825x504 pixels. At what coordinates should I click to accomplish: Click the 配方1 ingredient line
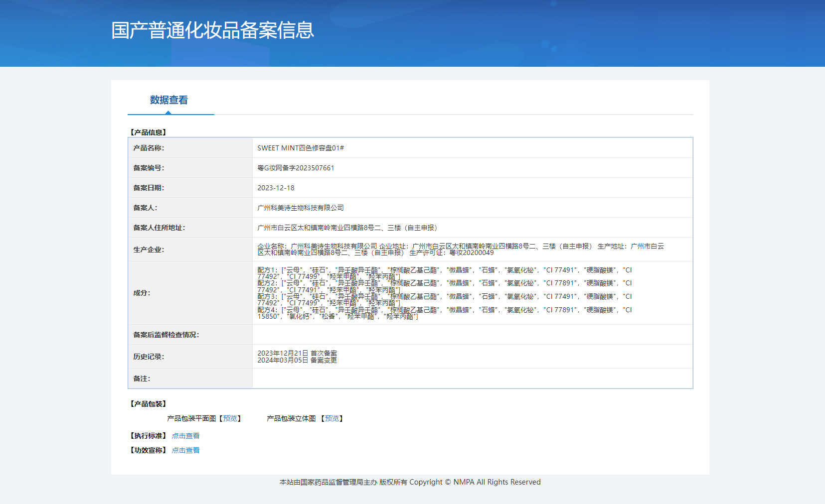(444, 270)
